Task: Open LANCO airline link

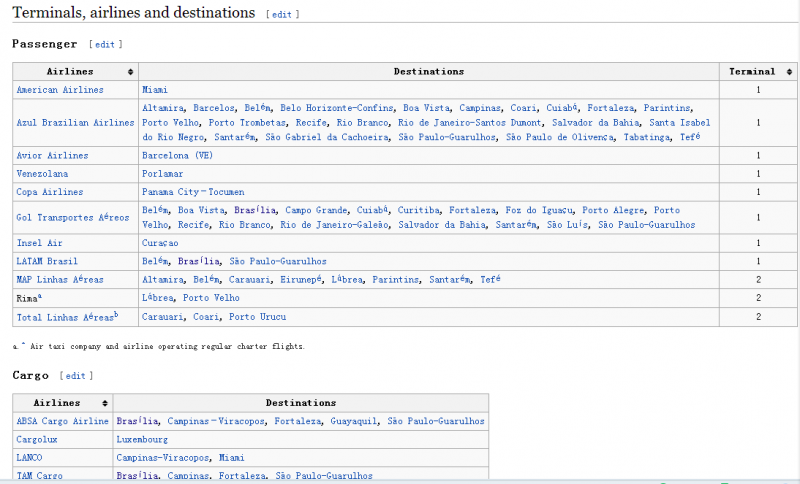Action: [x=29, y=458]
